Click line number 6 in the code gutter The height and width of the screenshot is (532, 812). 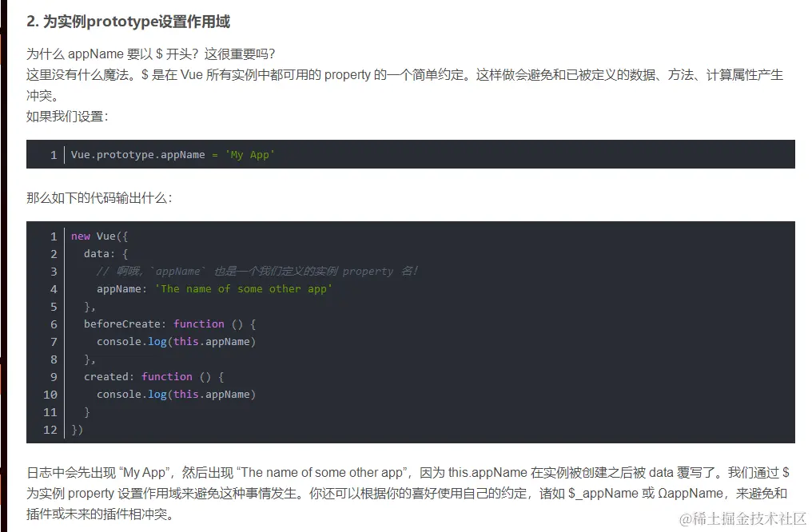[x=54, y=324]
